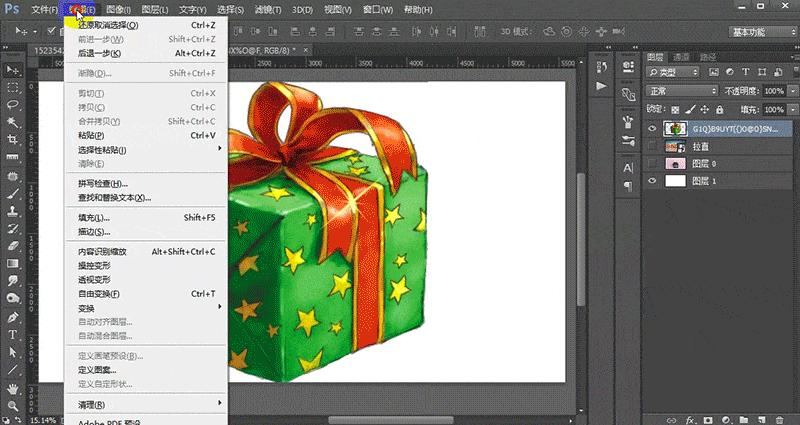Show the 图层 0 layer visibility box
The height and width of the screenshot is (425, 800).
[x=652, y=163]
